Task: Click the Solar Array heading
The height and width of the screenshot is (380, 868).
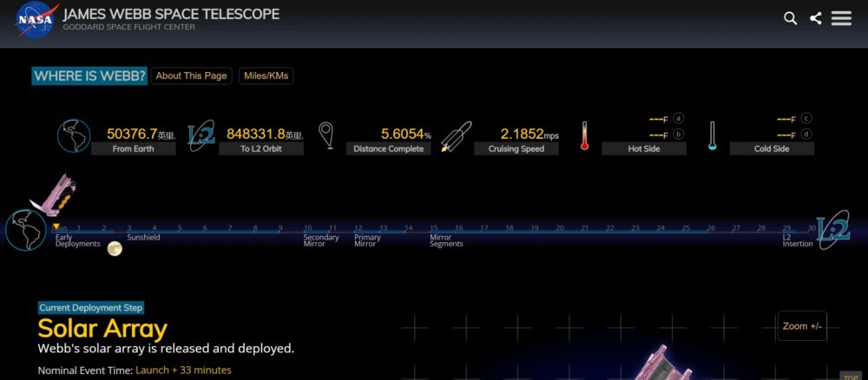Action: (102, 329)
